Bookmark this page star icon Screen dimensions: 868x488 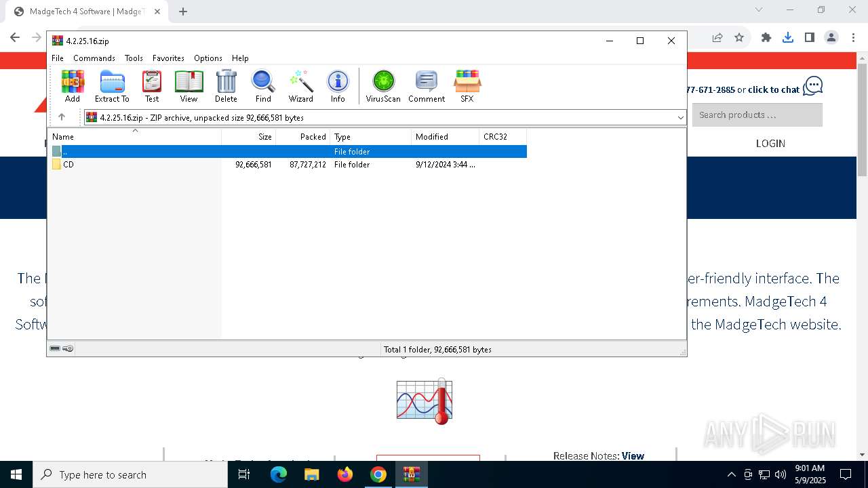pyautogui.click(x=739, y=38)
